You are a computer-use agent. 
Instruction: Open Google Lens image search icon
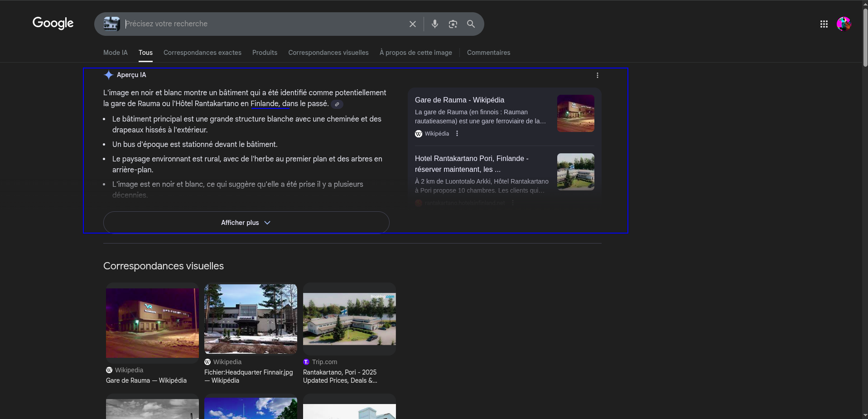[453, 24]
